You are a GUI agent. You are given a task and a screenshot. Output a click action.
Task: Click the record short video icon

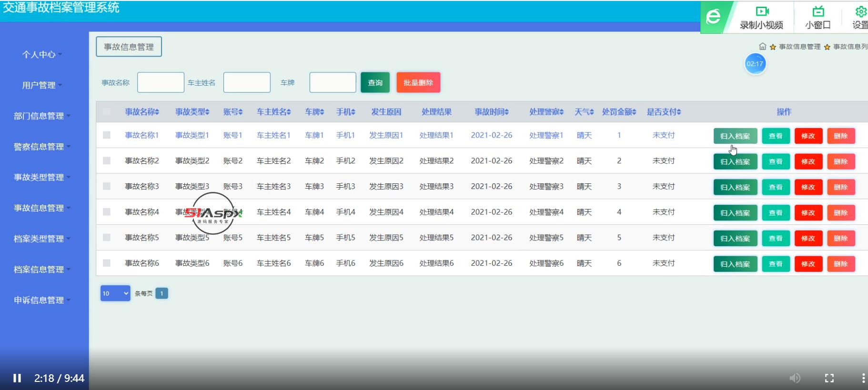[761, 11]
